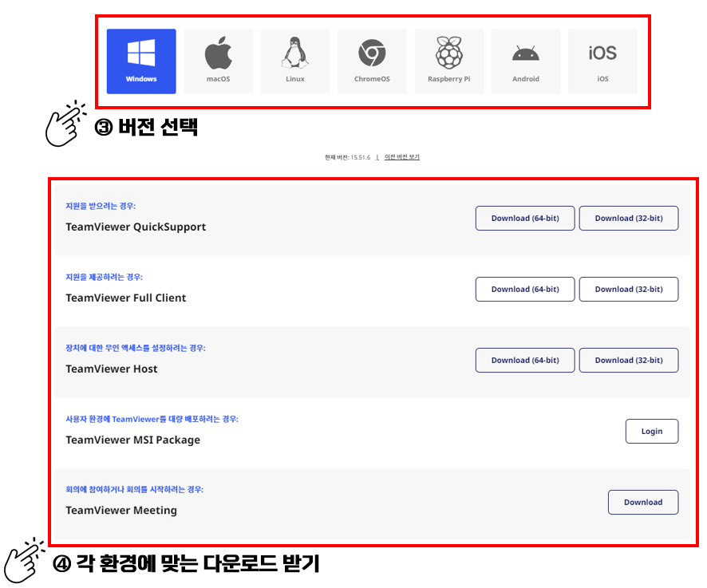
Task: Click the Apple logo for macOS downloads
Action: click(x=218, y=50)
